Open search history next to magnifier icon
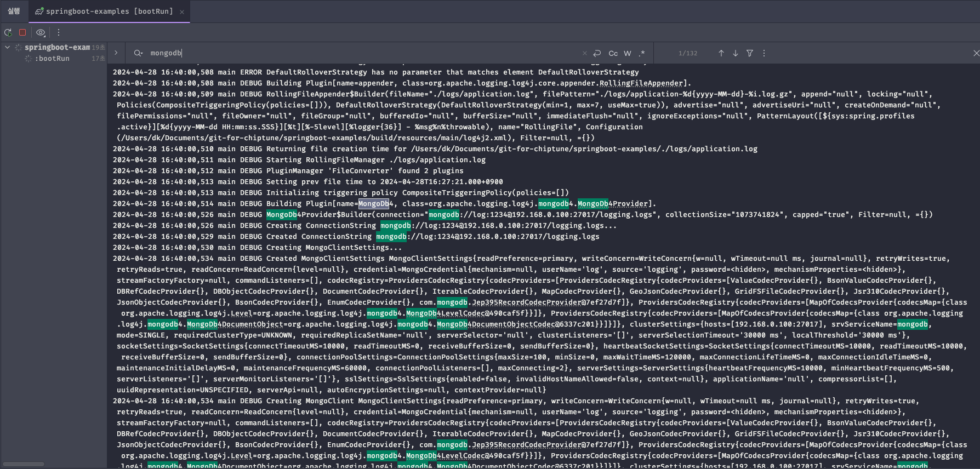 tap(138, 53)
